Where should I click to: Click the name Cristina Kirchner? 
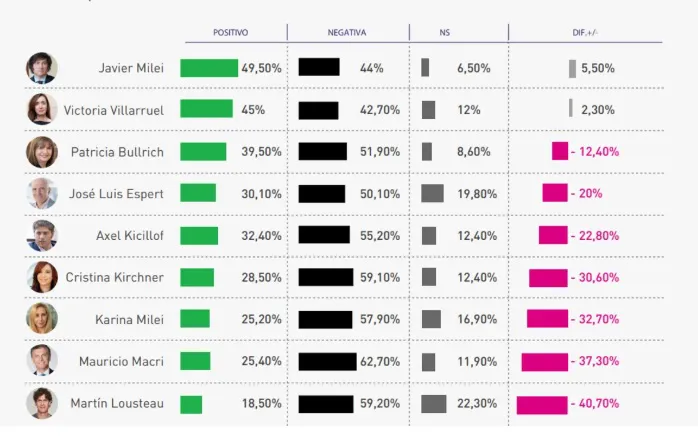(x=115, y=277)
